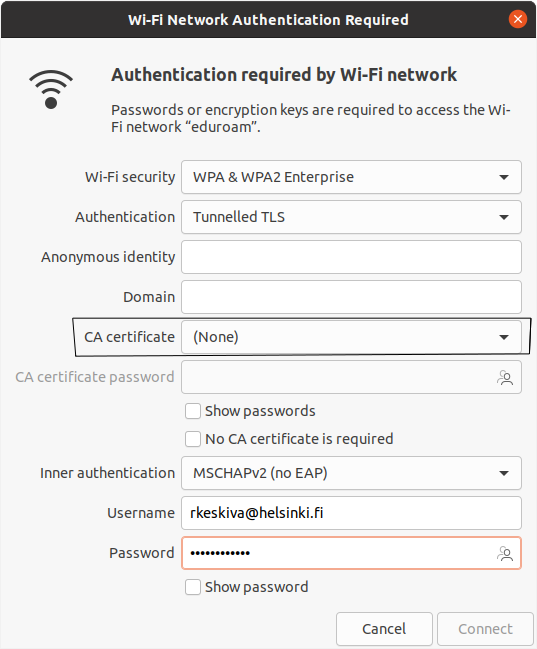Check No CA certificate is required
Screen dimensions: 537x649
pyautogui.click(x=193, y=439)
